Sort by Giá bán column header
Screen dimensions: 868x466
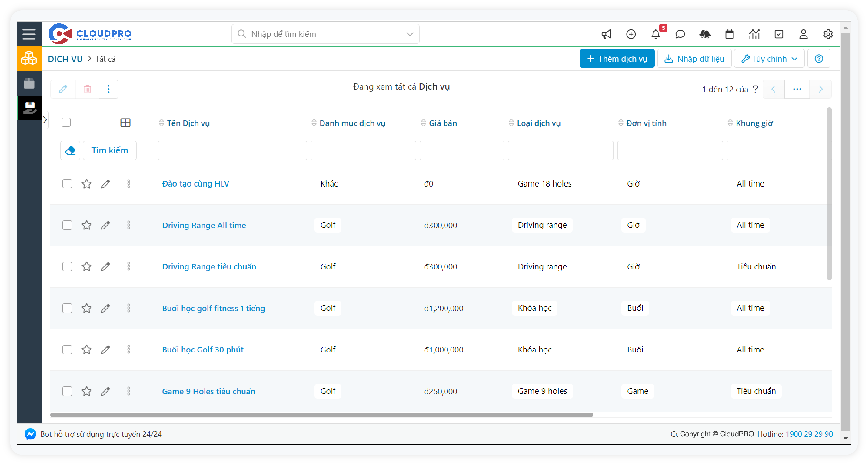443,123
